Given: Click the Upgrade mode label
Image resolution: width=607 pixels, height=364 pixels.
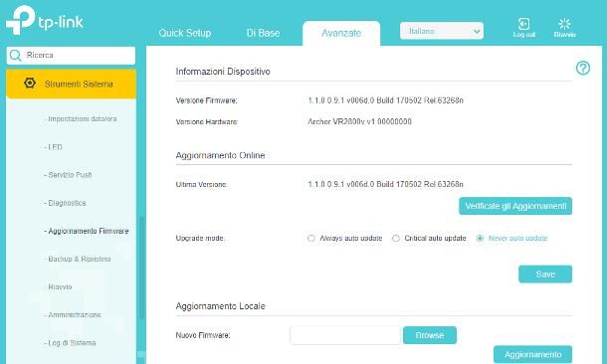Looking at the screenshot, I should pos(200,239).
